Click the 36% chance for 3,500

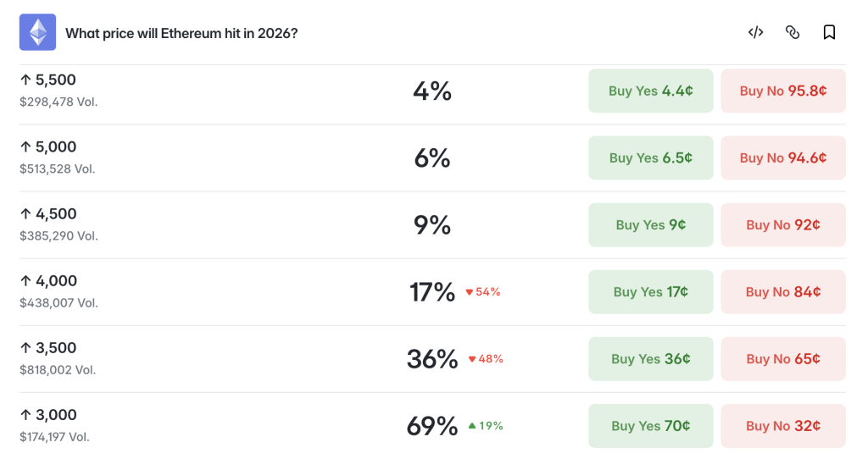click(432, 359)
